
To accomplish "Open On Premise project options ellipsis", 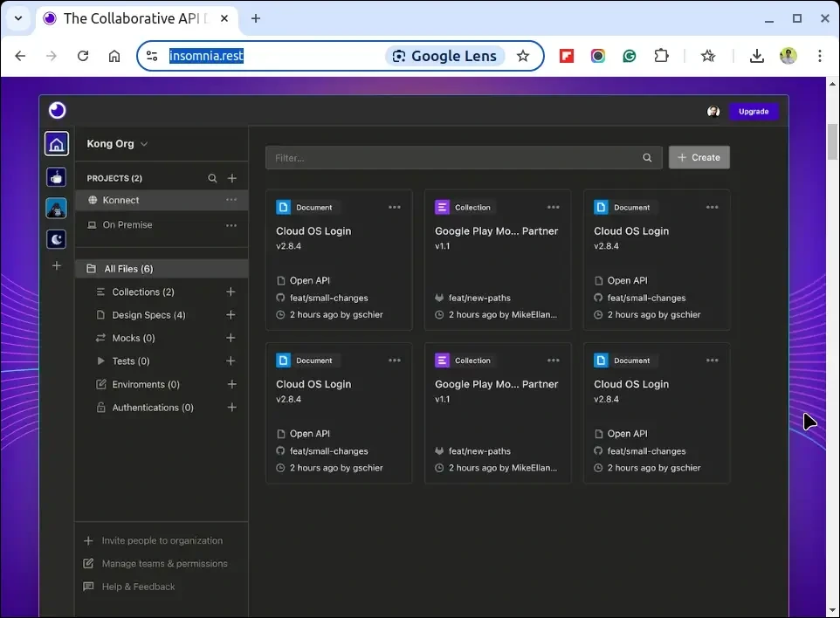I will 231,225.
